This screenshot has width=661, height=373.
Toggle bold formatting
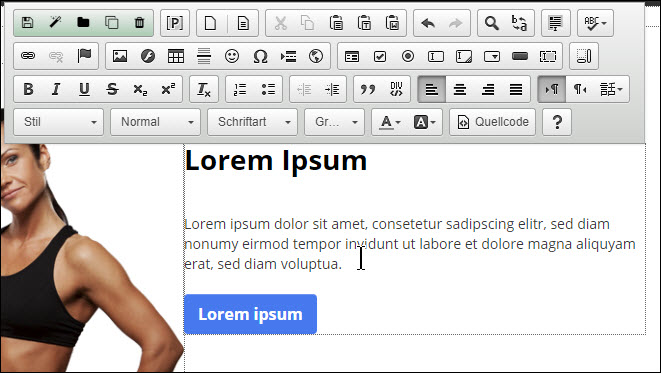click(x=28, y=89)
